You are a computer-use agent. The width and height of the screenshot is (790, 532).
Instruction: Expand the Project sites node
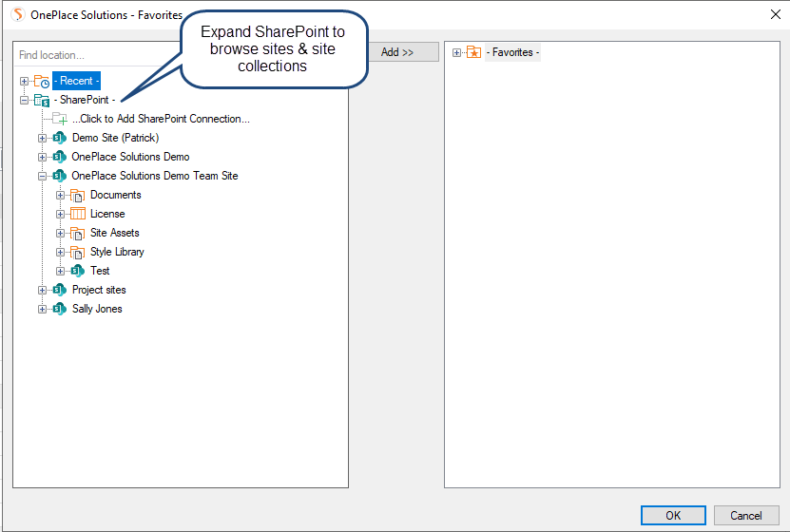coord(43,291)
